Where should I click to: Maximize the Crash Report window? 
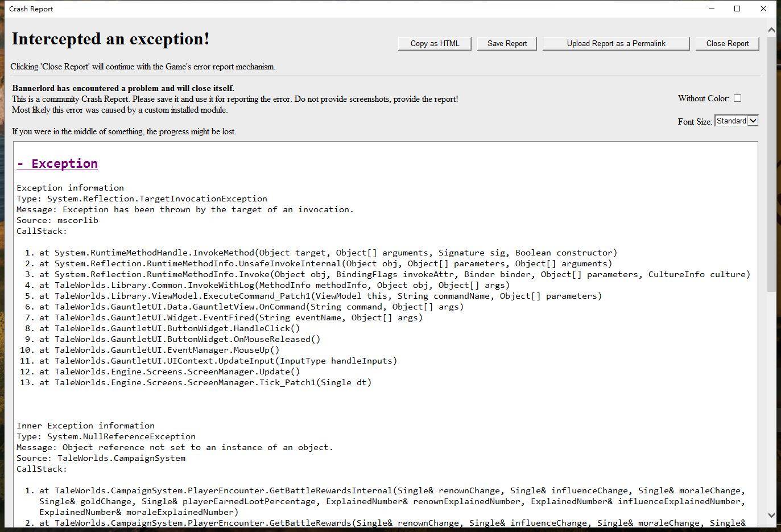[x=737, y=9]
